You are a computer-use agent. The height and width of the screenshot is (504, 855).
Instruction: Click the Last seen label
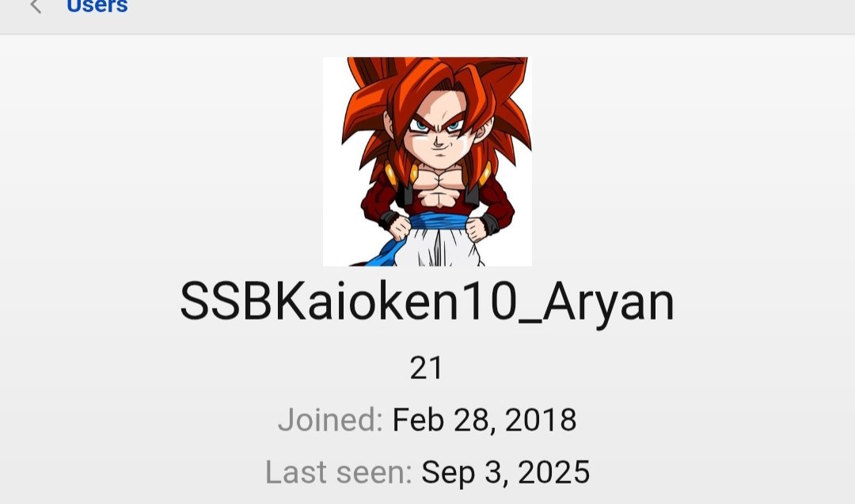pyautogui.click(x=338, y=472)
